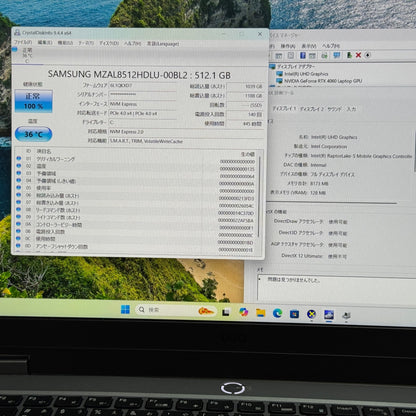The image size is (416, 416).
Task: Click the power-on hours value 445 時間
Action: point(245,124)
